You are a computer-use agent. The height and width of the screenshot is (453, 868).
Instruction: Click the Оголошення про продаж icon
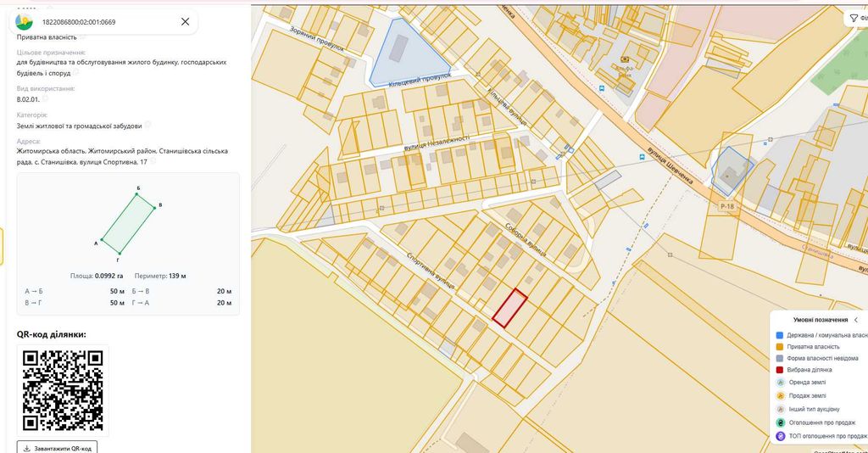pos(780,422)
